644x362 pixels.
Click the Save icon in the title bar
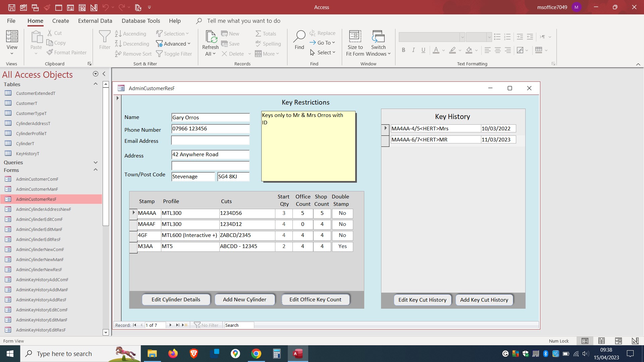[x=11, y=7]
